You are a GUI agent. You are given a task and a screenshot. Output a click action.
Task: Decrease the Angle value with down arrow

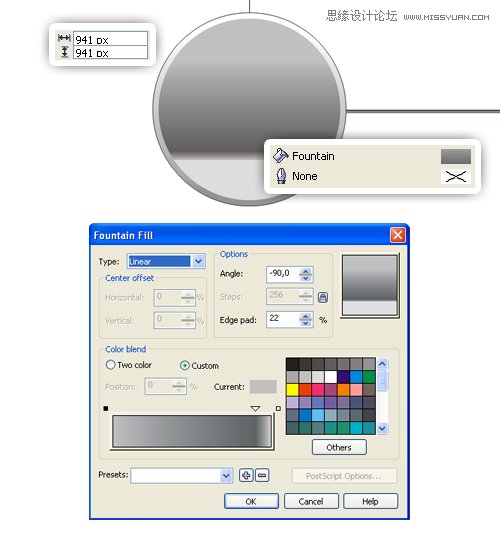tap(305, 278)
